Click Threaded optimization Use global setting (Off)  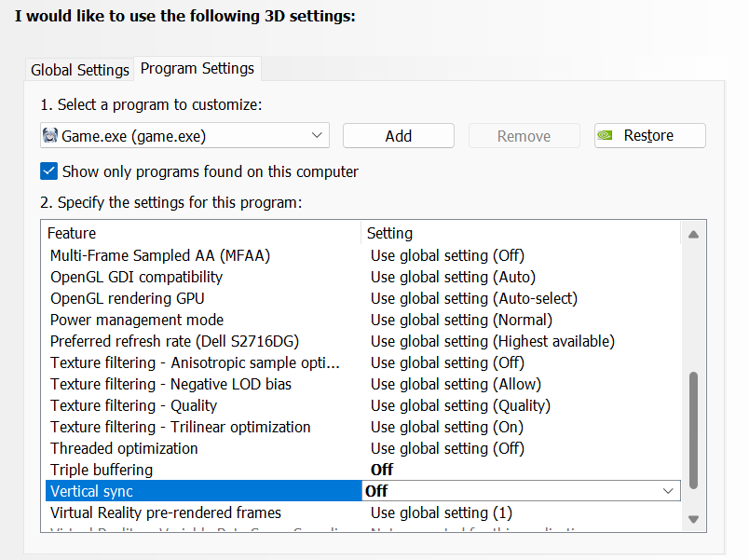(x=447, y=449)
